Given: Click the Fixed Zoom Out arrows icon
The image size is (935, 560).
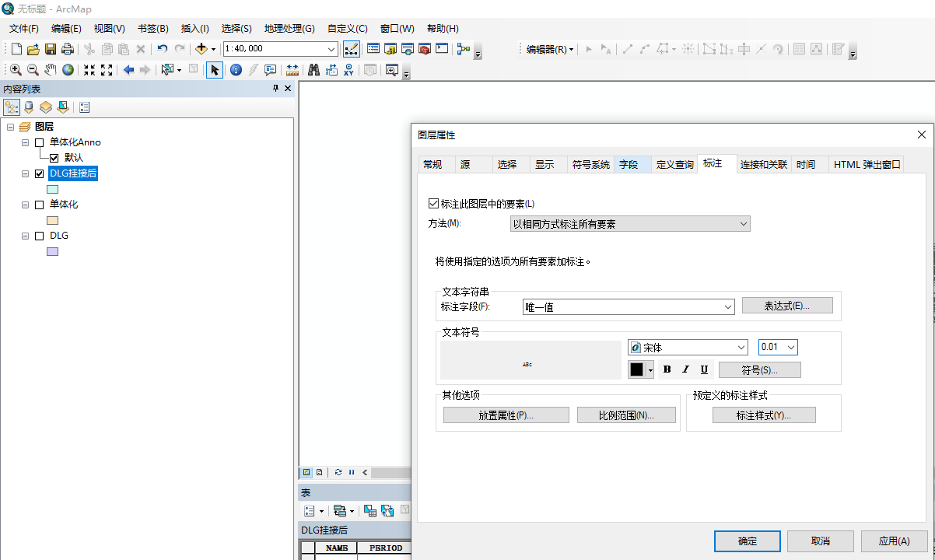Looking at the screenshot, I should 107,70.
